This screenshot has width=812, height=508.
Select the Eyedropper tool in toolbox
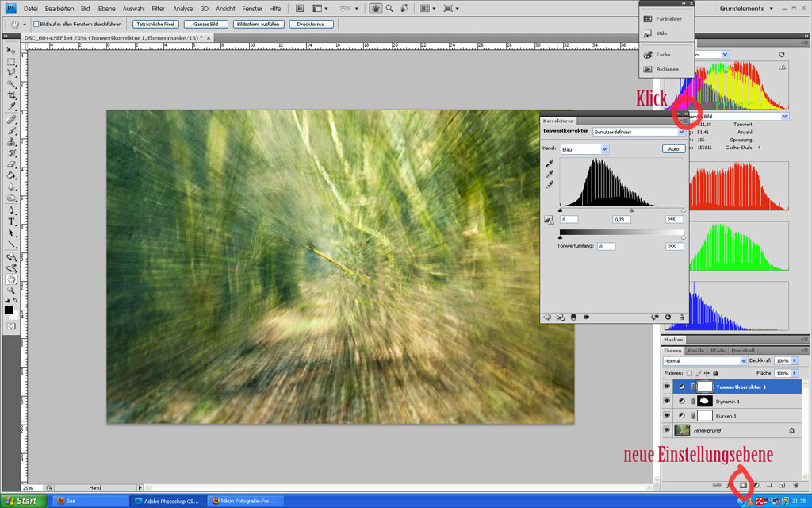click(x=11, y=107)
